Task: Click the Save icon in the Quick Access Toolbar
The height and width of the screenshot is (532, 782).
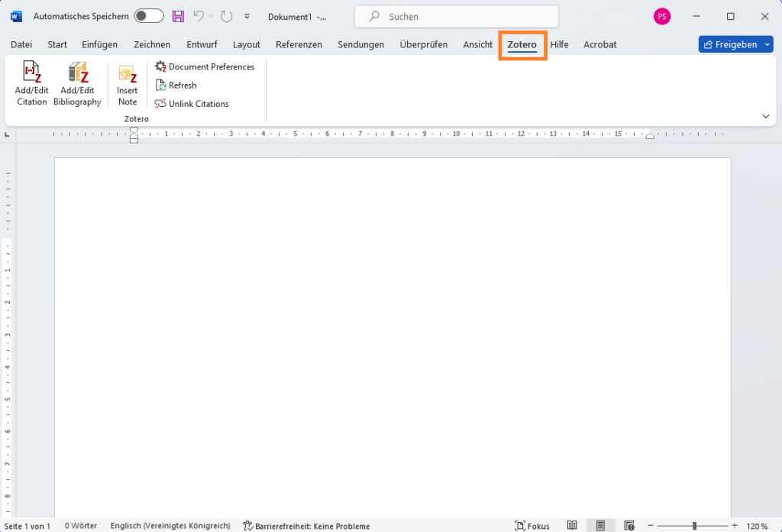Action: click(x=178, y=16)
